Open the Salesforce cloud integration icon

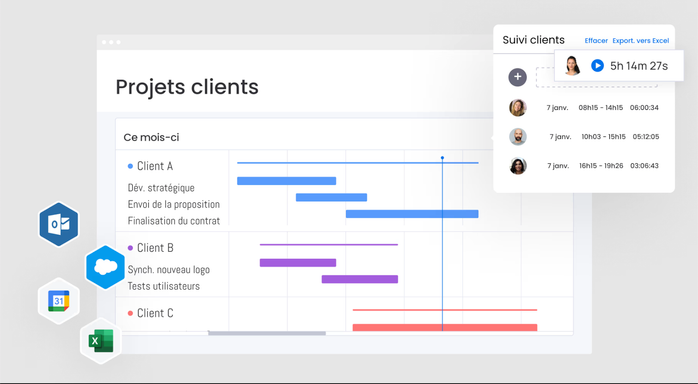coord(106,267)
